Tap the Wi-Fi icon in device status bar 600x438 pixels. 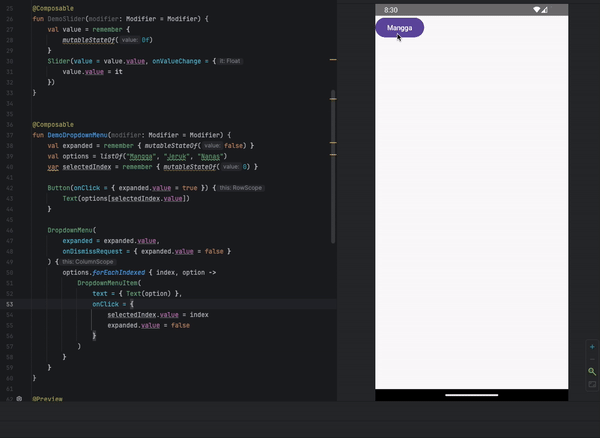coord(537,10)
